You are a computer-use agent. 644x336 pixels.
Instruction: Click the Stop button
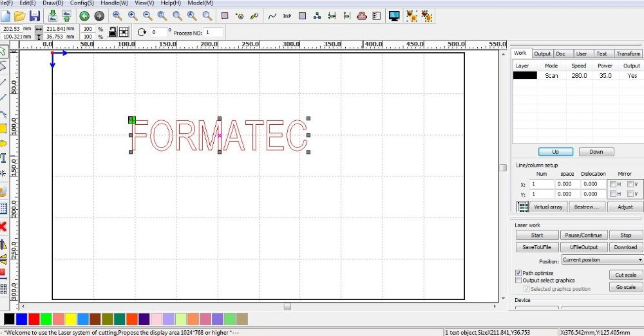625,236
